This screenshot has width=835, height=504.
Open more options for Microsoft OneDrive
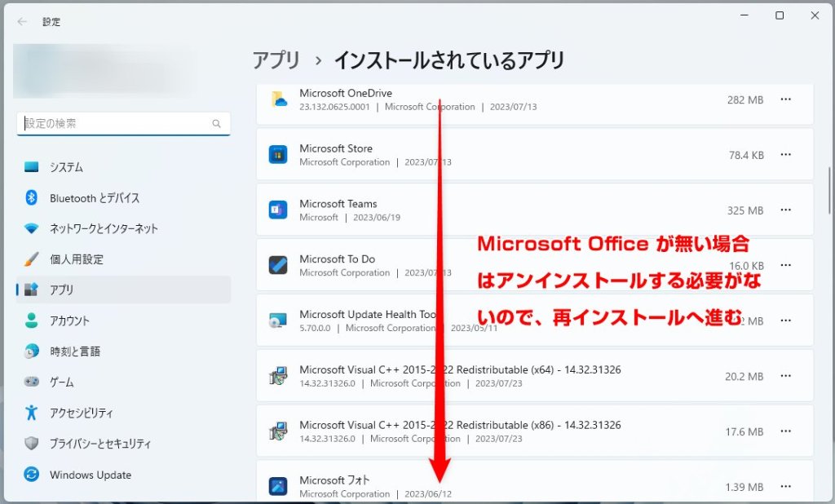pos(785,99)
